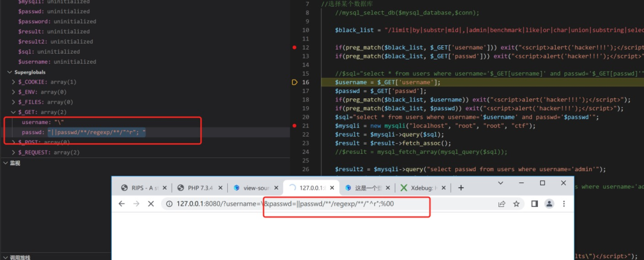Toggle breakpoint on line 12
This screenshot has height=260, width=644.
point(294,48)
